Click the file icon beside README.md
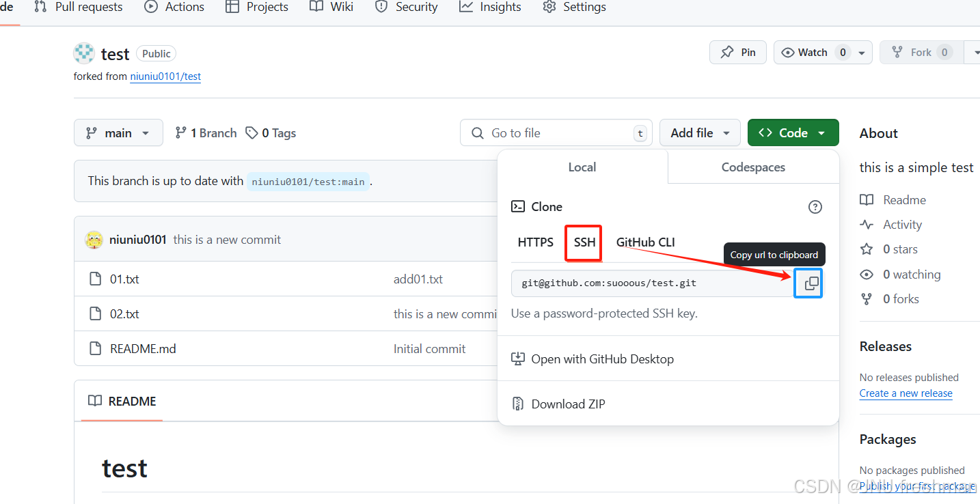 pyautogui.click(x=96, y=348)
